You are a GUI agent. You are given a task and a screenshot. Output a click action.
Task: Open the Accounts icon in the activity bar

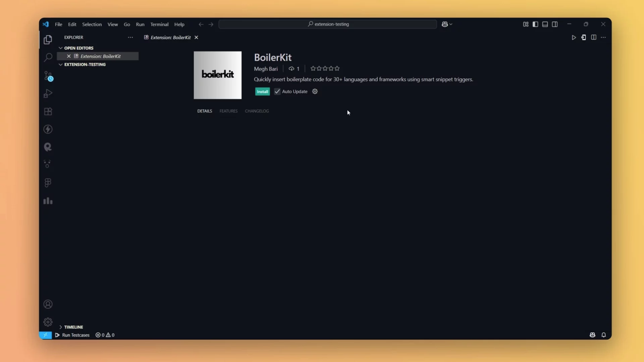48,304
